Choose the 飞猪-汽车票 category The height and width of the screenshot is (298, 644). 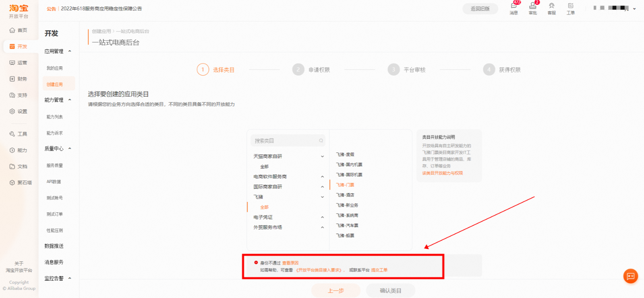pyautogui.click(x=347, y=226)
